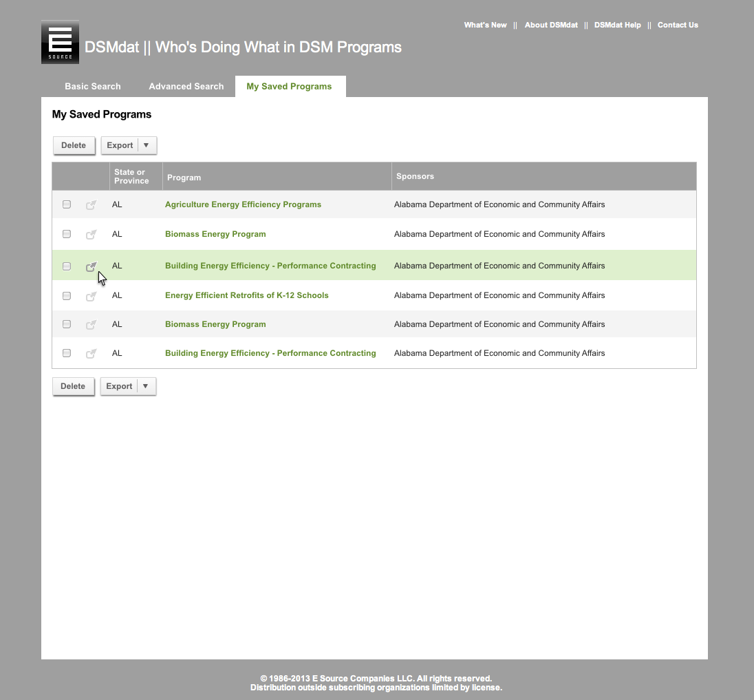
Task: Click the Program column header
Action: [x=184, y=178]
